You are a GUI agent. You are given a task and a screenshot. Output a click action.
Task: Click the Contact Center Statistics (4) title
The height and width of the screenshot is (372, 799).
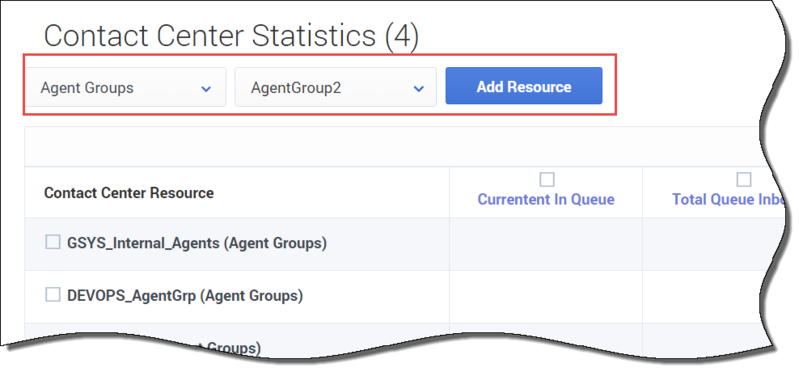coord(231,36)
